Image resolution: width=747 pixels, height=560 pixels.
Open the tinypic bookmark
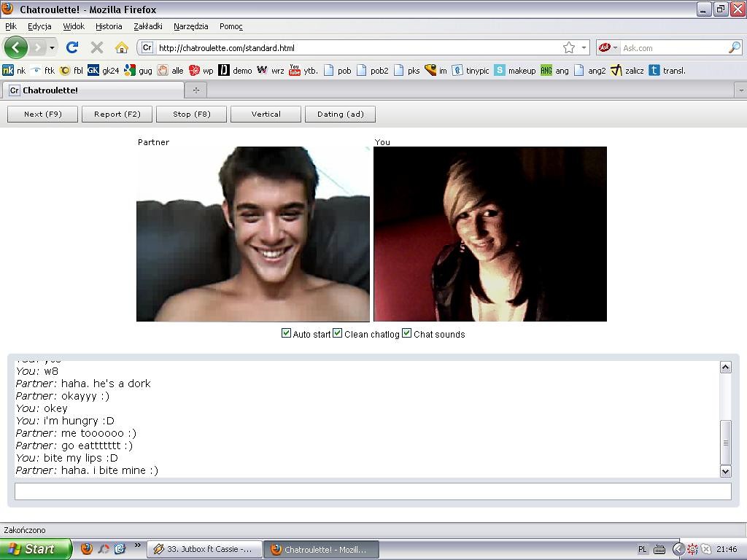pos(471,71)
